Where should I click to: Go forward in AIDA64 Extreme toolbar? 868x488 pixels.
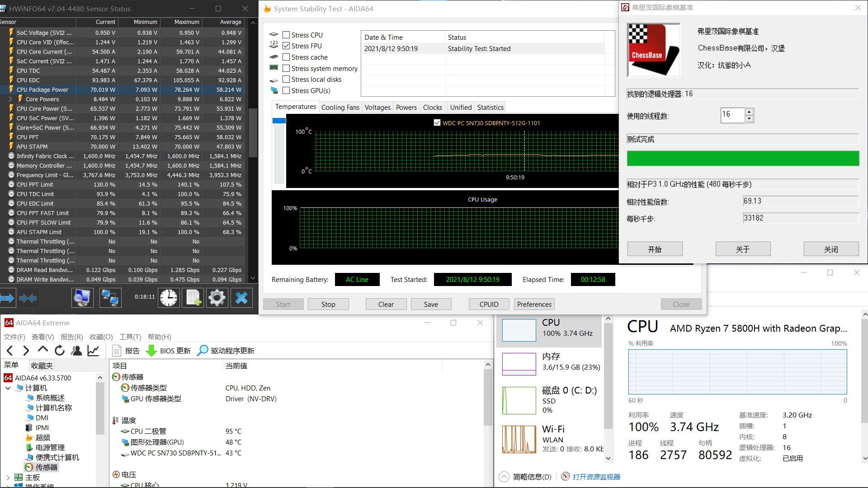coord(26,351)
